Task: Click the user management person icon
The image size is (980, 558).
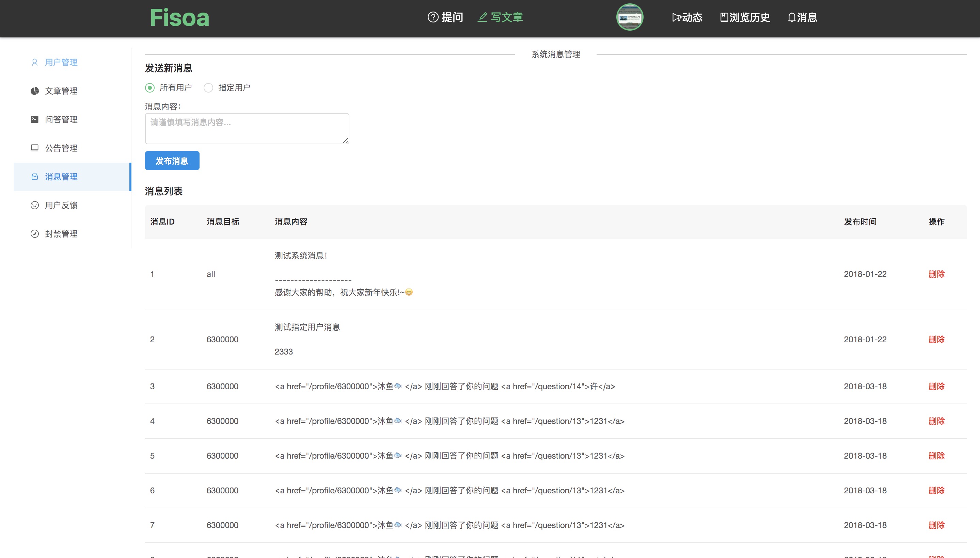Action: click(x=34, y=63)
